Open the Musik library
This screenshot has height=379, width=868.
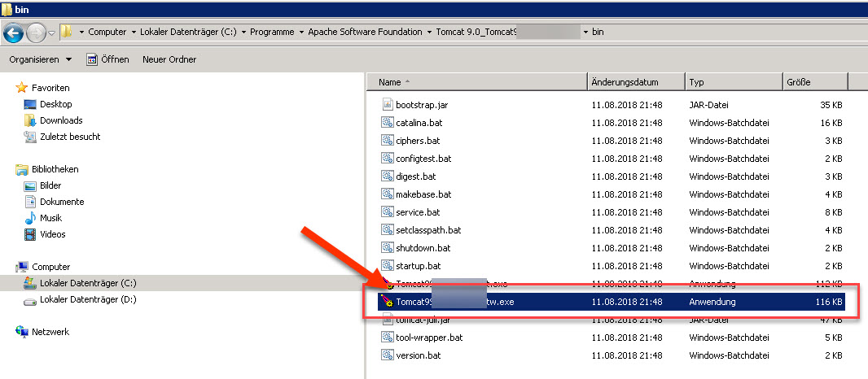[50, 218]
